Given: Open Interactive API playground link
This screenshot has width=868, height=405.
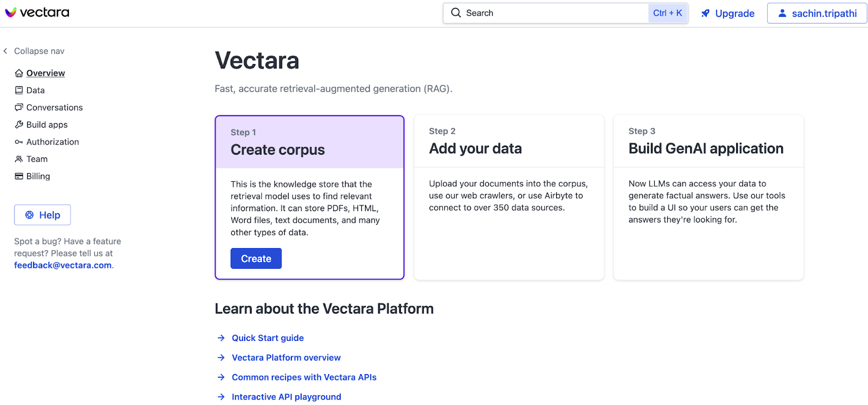Looking at the screenshot, I should click(x=286, y=397).
